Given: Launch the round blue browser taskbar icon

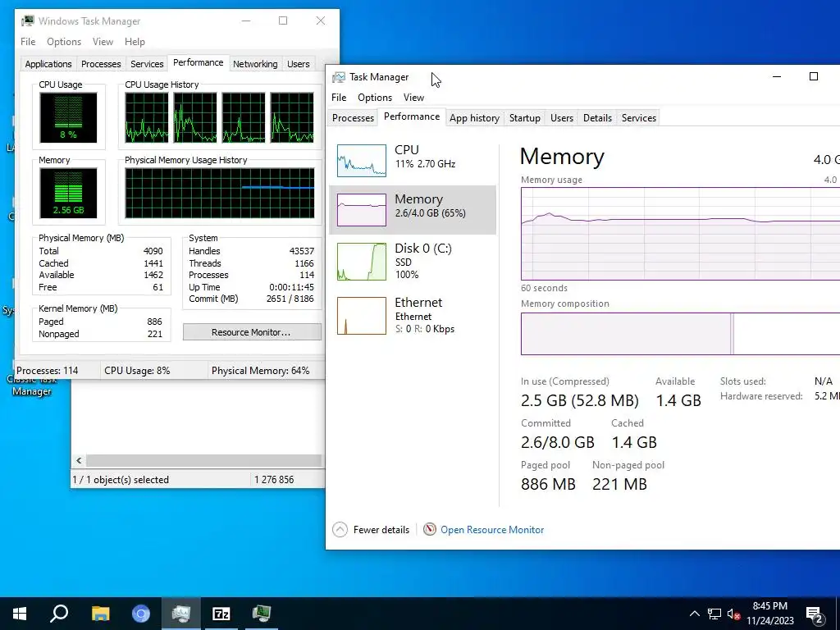Looking at the screenshot, I should [x=141, y=614].
